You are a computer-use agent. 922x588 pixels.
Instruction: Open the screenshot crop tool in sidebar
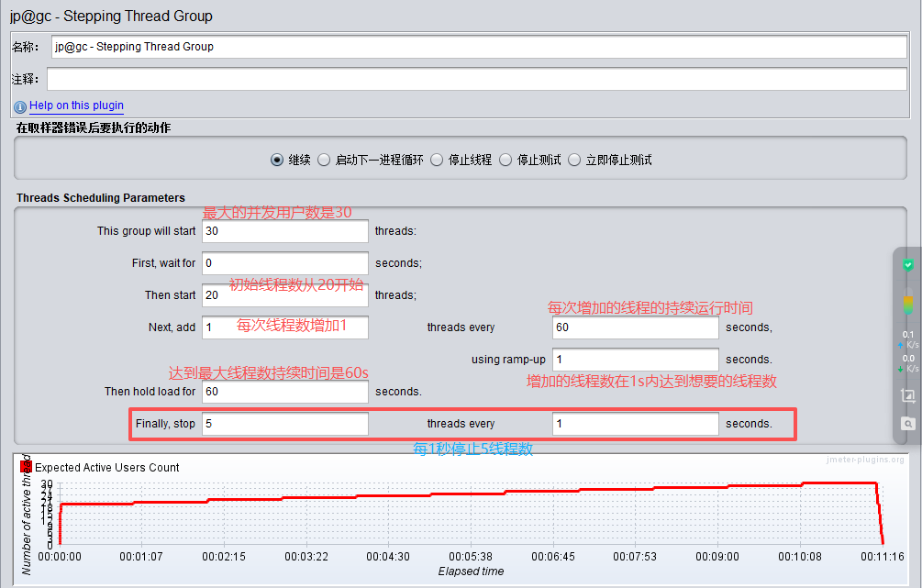907,395
